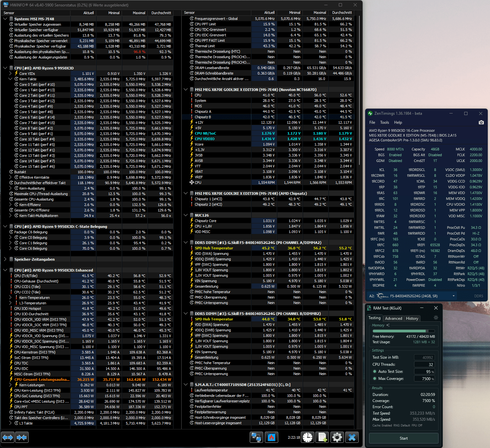
Task: Click the blue X close-sensors icon
Action: [x=352, y=437]
